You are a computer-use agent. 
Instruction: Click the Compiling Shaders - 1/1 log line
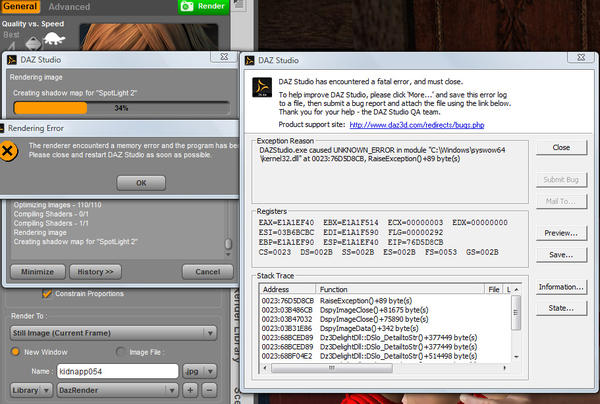[x=51, y=223]
